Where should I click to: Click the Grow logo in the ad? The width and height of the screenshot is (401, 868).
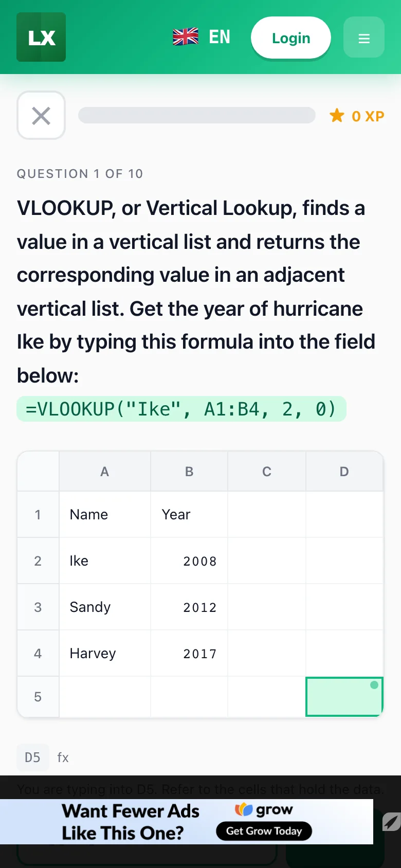tap(264, 810)
